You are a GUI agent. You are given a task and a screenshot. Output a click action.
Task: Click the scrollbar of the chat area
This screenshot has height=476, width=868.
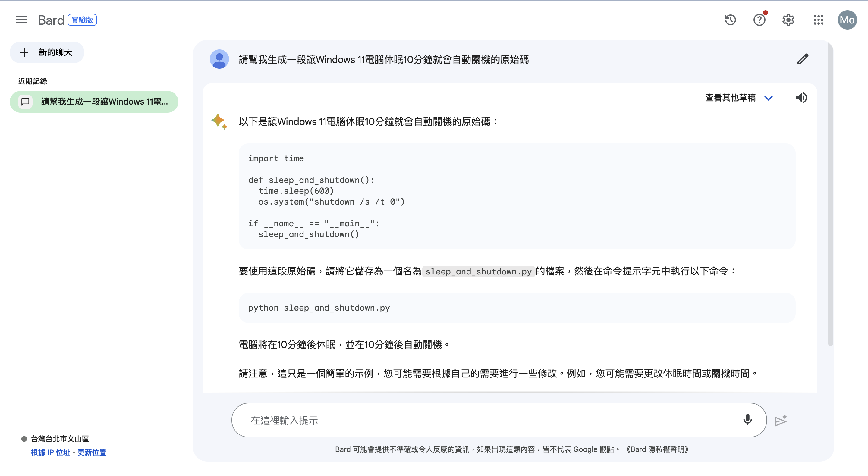click(x=830, y=195)
